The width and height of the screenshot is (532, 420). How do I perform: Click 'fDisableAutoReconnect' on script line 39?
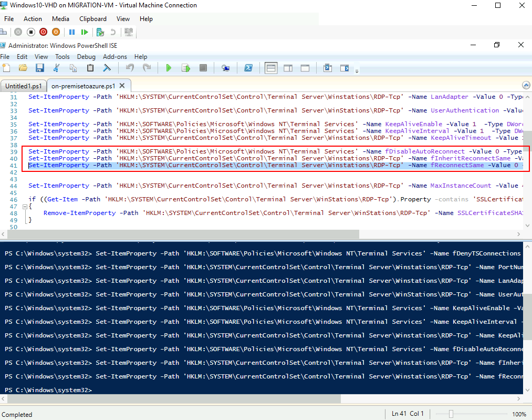click(x=424, y=151)
